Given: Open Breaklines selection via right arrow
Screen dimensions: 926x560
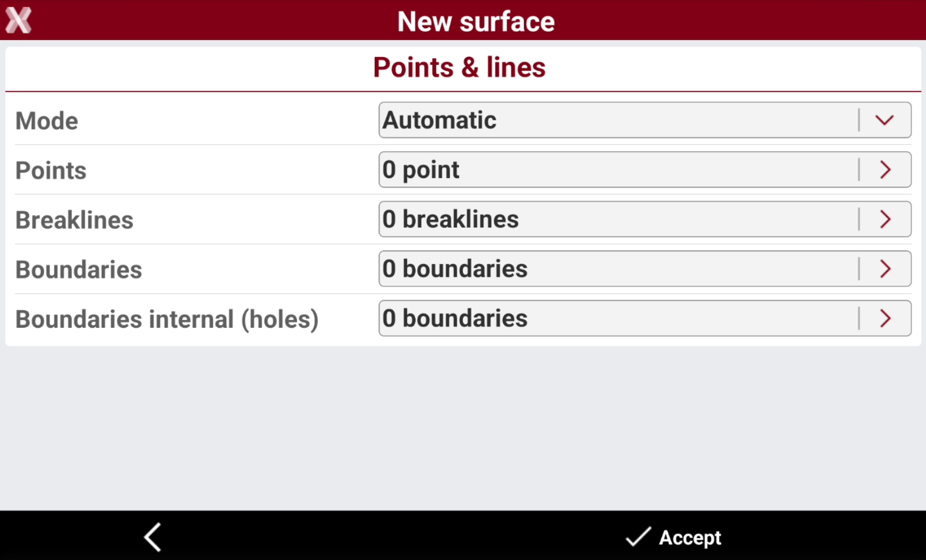Looking at the screenshot, I should [x=885, y=219].
